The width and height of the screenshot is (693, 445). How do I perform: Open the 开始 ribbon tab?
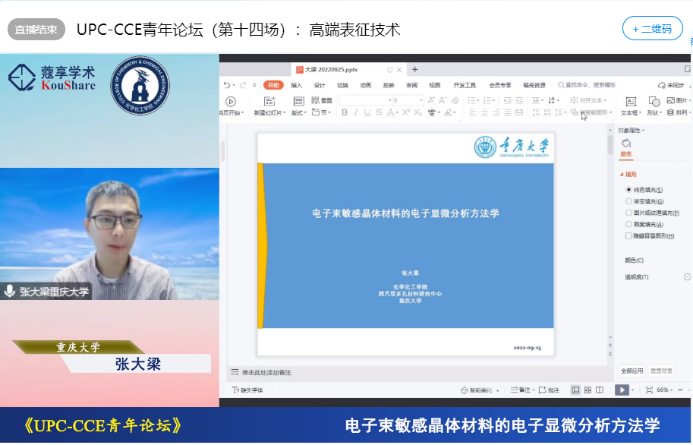[273, 85]
